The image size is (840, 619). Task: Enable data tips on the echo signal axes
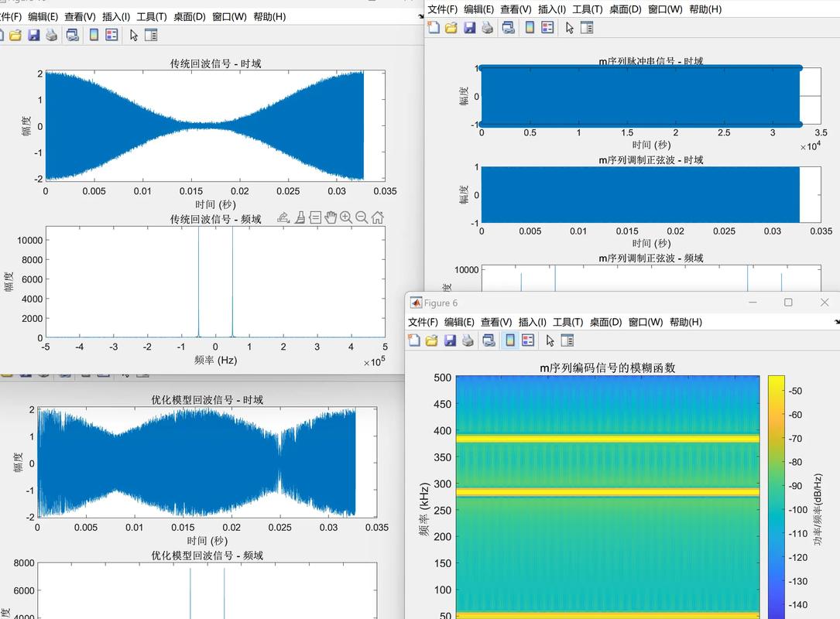click(315, 217)
